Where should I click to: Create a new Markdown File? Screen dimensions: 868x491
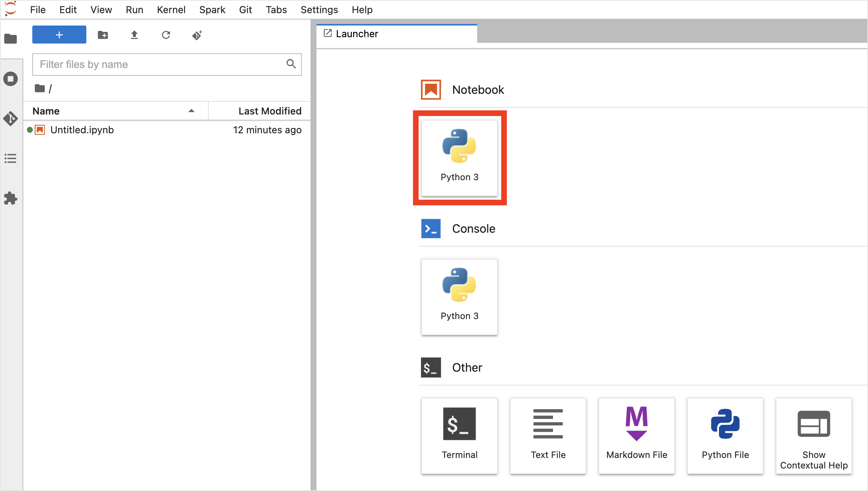(x=637, y=435)
